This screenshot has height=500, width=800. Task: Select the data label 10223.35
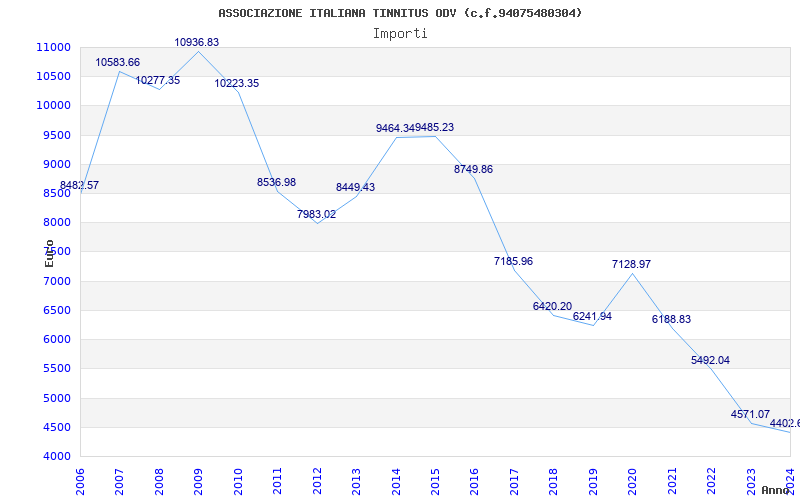[237, 83]
